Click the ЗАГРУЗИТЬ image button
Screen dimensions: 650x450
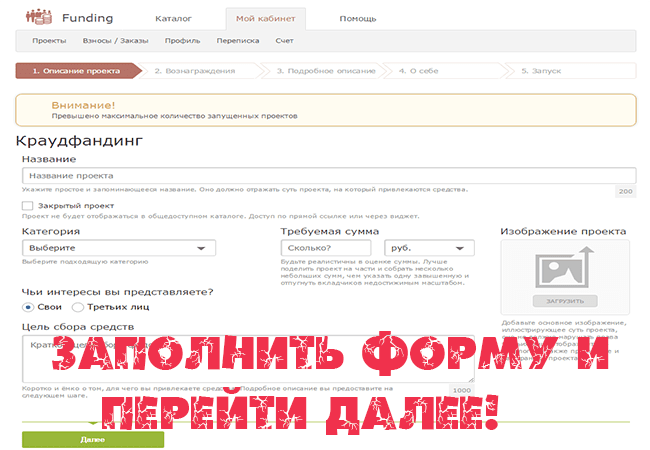tap(565, 301)
